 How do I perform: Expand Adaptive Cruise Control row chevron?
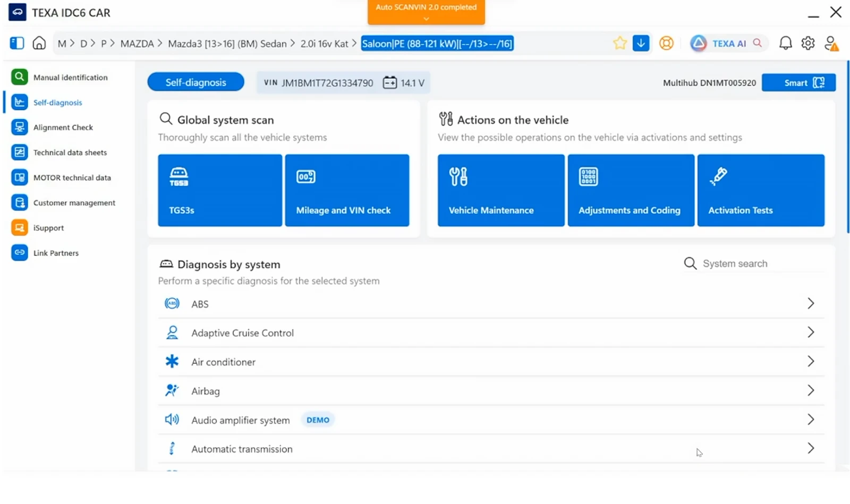point(811,332)
